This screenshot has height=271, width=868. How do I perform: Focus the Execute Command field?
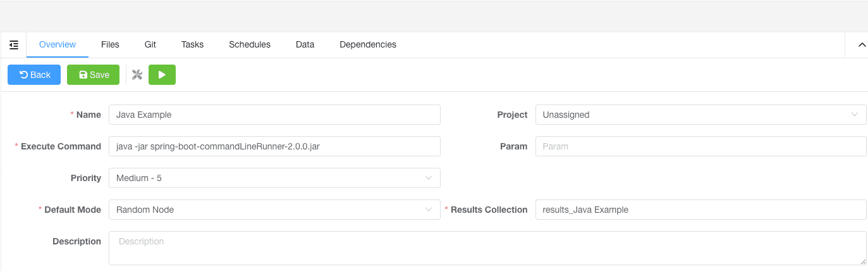pyautogui.click(x=274, y=146)
